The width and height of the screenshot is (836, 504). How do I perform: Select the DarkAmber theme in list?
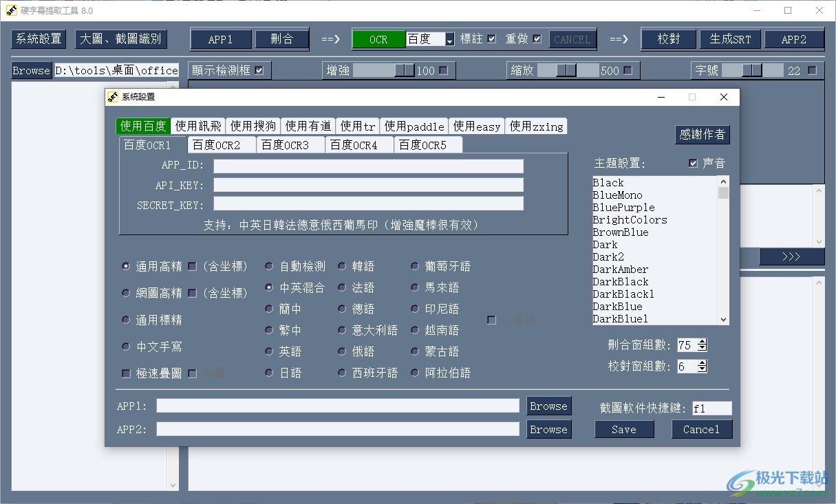pyautogui.click(x=654, y=270)
